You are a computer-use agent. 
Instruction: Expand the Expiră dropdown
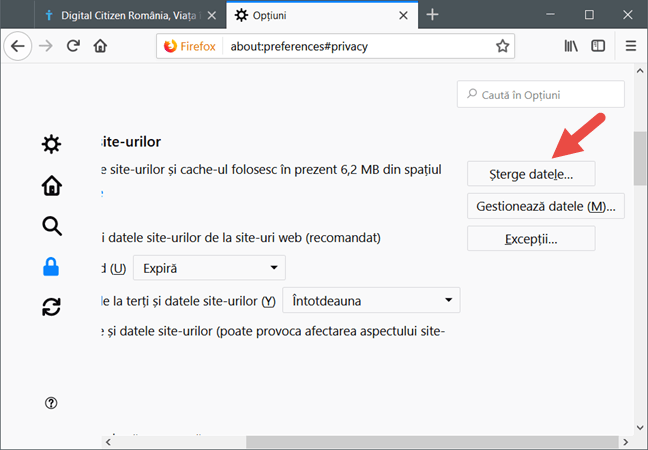(210, 268)
